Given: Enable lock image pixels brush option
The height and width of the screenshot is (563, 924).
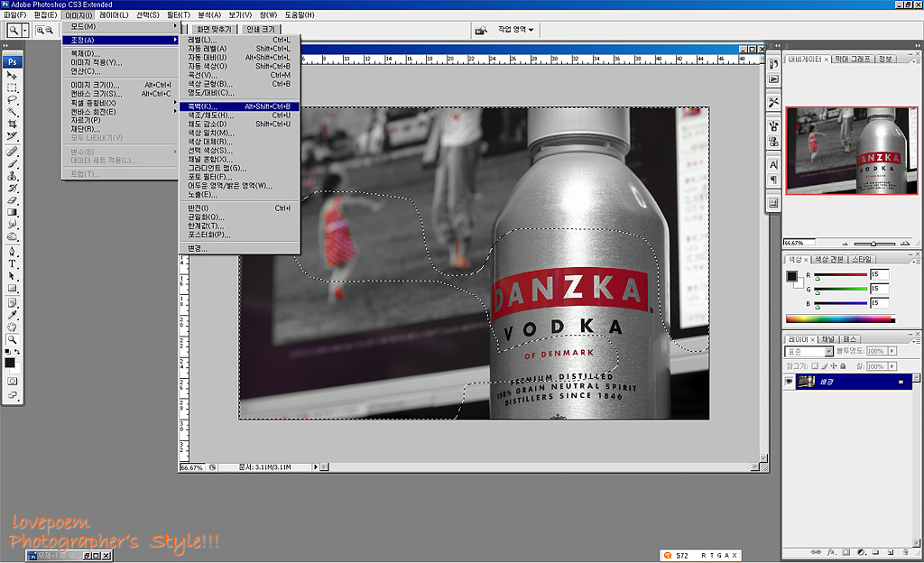Looking at the screenshot, I should coord(825,365).
